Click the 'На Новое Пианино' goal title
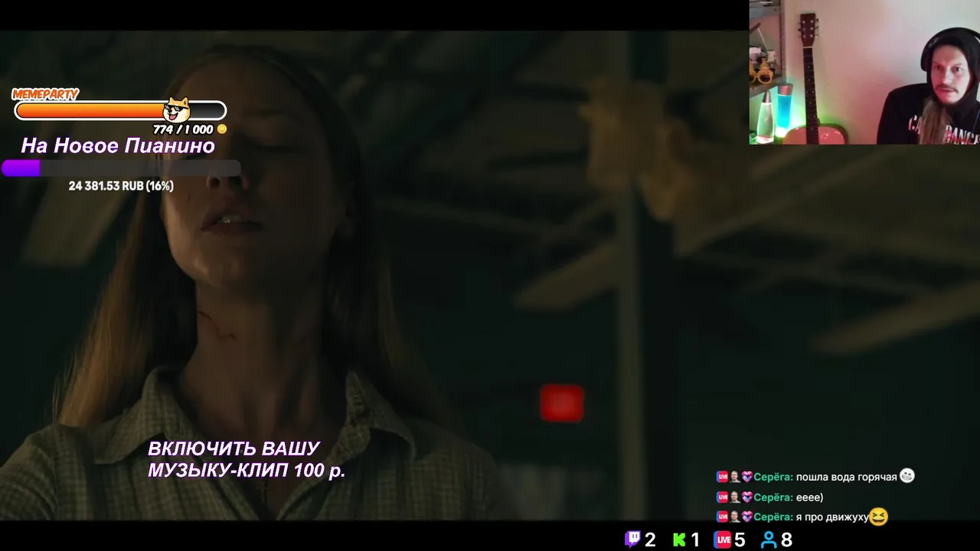This screenshot has width=980, height=551. click(118, 145)
